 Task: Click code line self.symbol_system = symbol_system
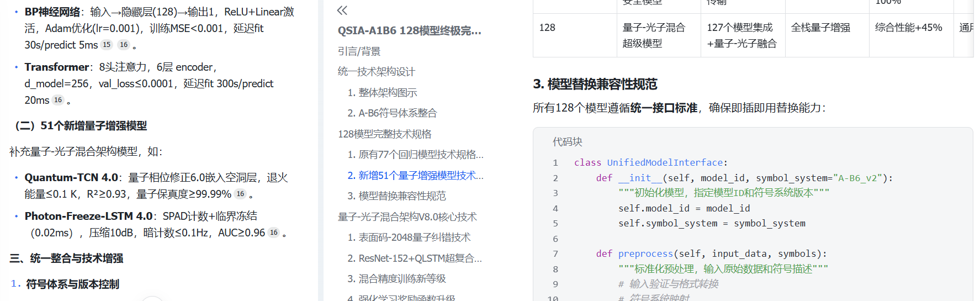click(x=712, y=223)
